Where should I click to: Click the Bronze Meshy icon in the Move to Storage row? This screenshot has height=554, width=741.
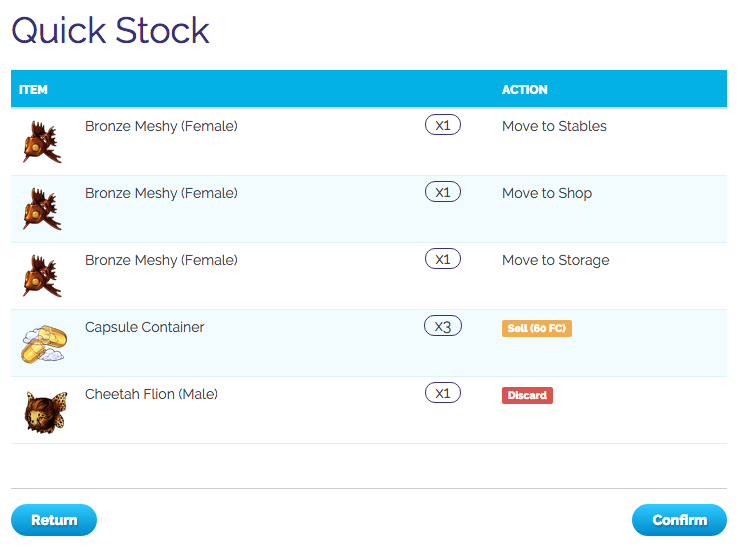click(42, 276)
